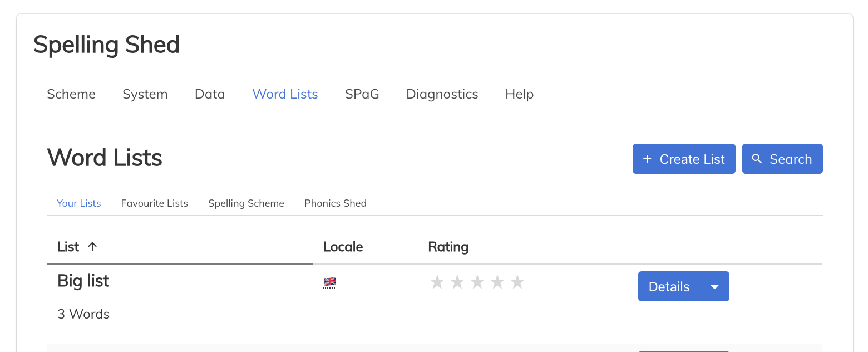Screen dimensions: 868x352
Task: Select the Favourite Lists sub-tab
Action: pyautogui.click(x=155, y=203)
